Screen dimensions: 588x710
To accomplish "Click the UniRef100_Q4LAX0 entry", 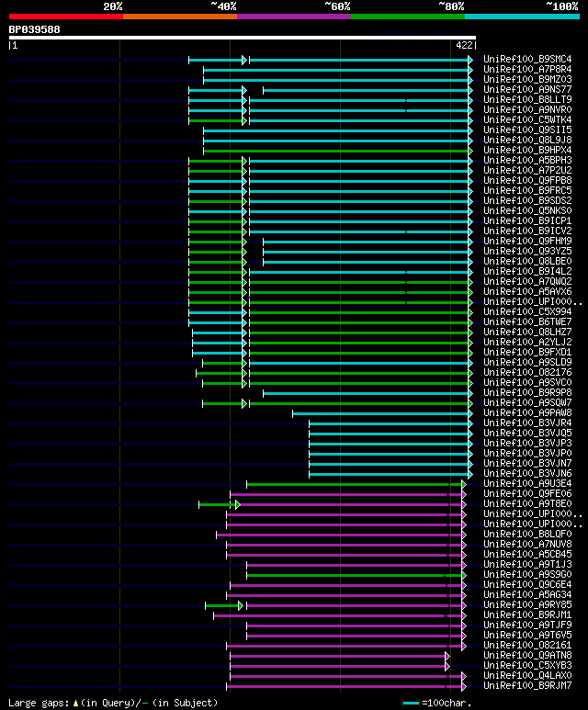I will point(527,676).
